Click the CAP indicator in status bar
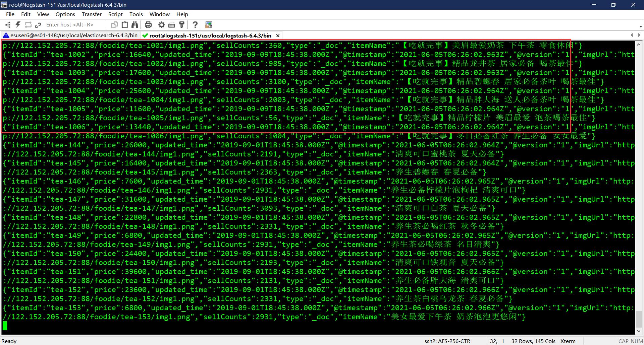 (x=623, y=341)
